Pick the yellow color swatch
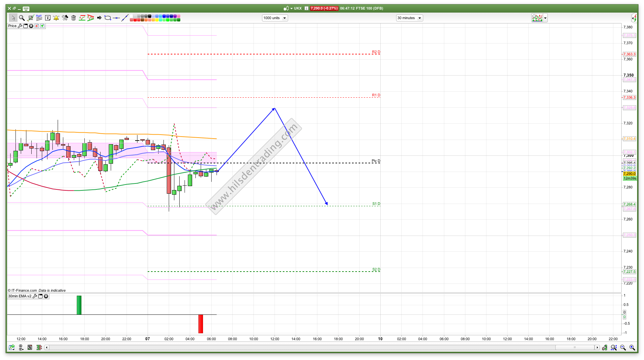 [157, 20]
